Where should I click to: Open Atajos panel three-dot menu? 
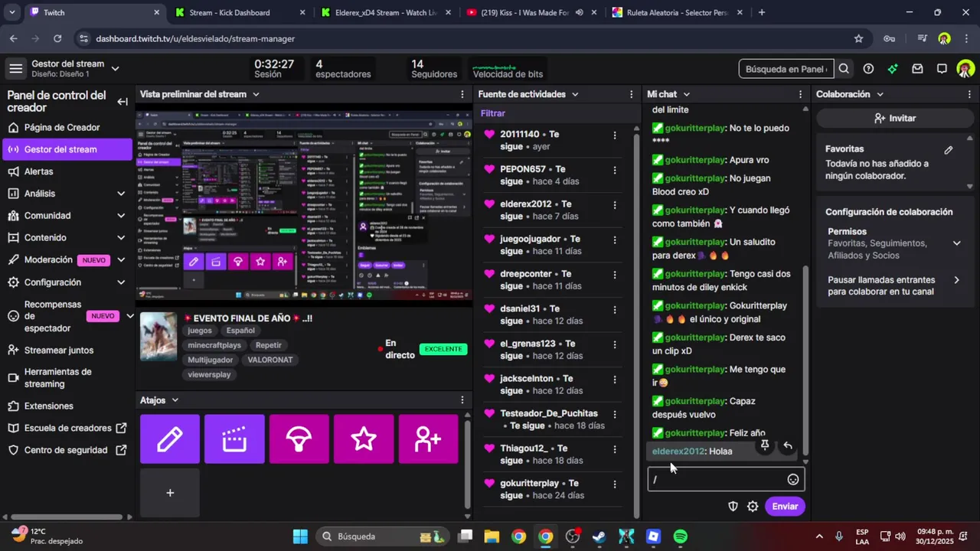point(462,400)
